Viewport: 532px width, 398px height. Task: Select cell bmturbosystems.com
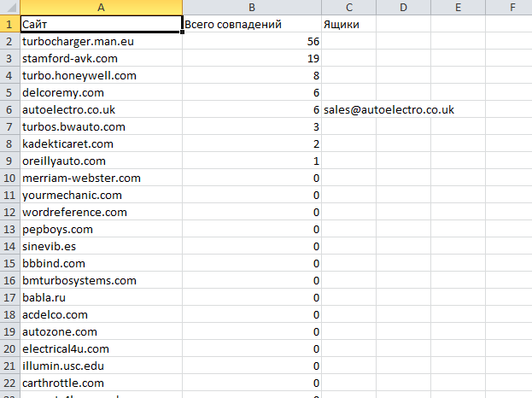click(101, 280)
